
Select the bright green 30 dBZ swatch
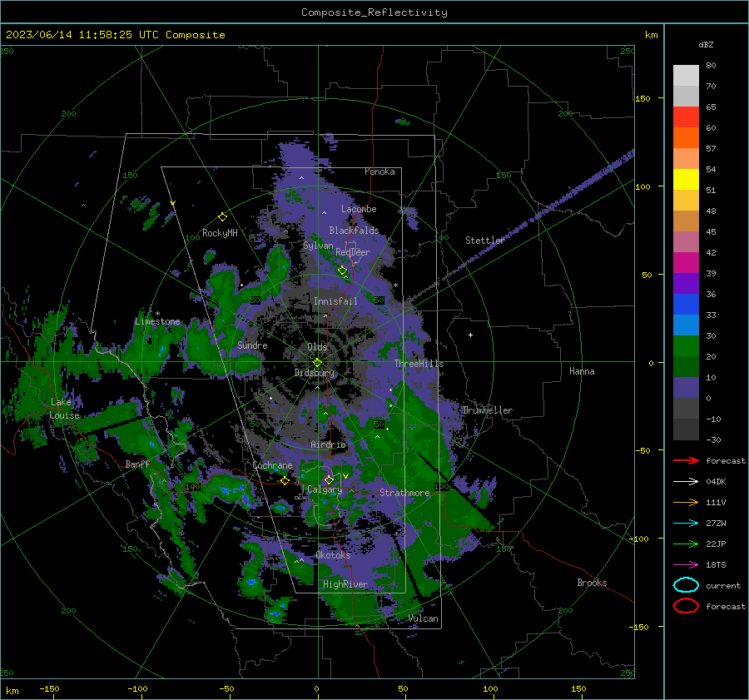[686, 345]
